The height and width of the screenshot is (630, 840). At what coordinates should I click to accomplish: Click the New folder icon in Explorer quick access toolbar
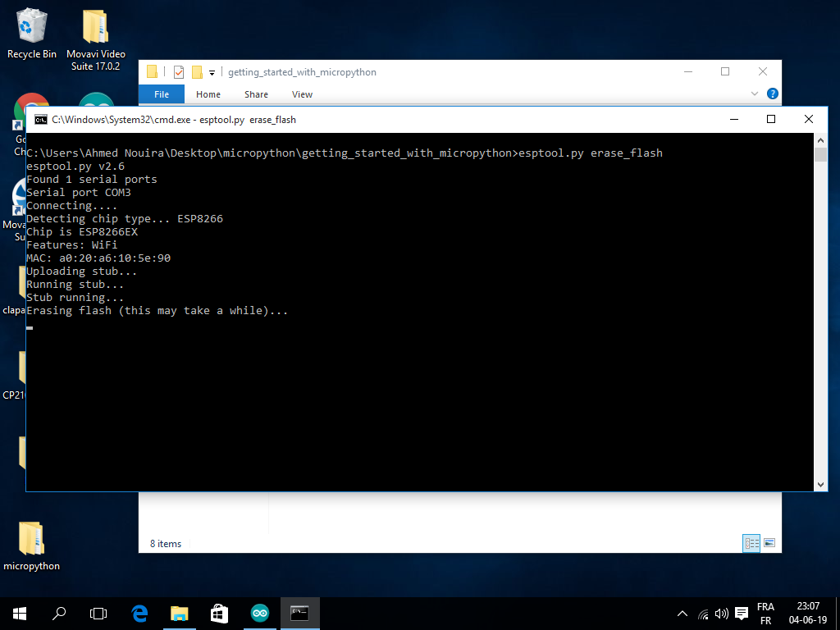pos(197,72)
